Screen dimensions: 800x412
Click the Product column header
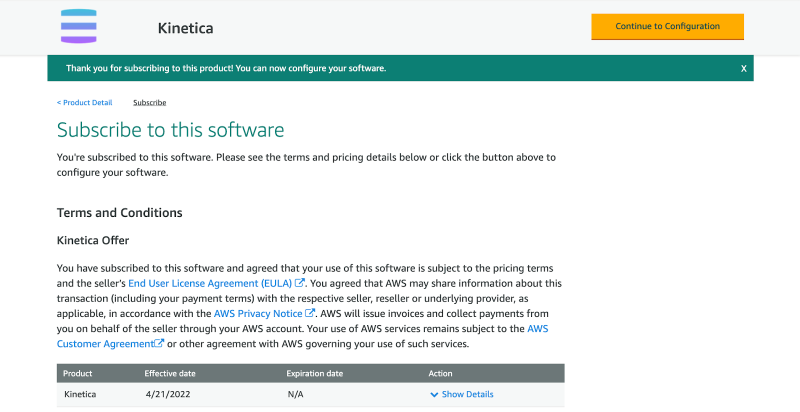click(78, 373)
